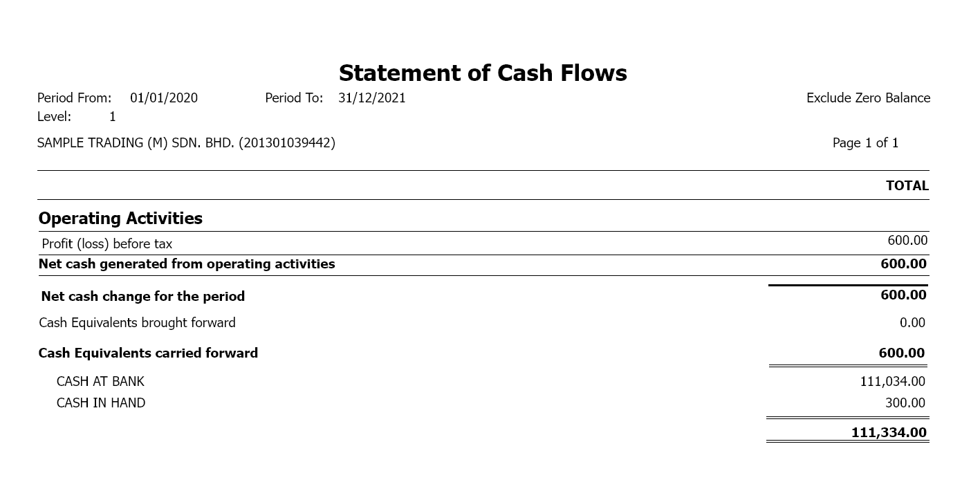Select the Period To date 31/12/2021

[x=372, y=98]
